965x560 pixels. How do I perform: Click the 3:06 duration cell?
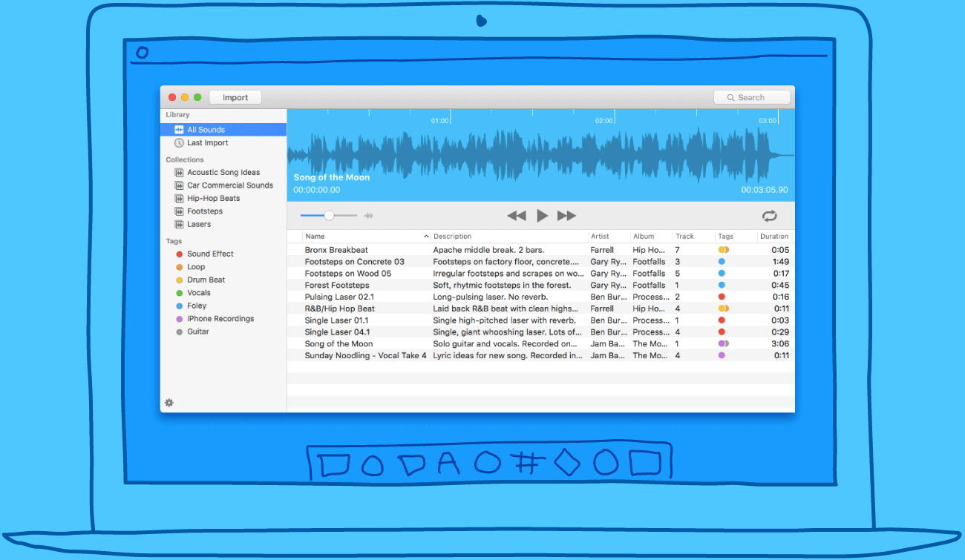[x=780, y=344]
